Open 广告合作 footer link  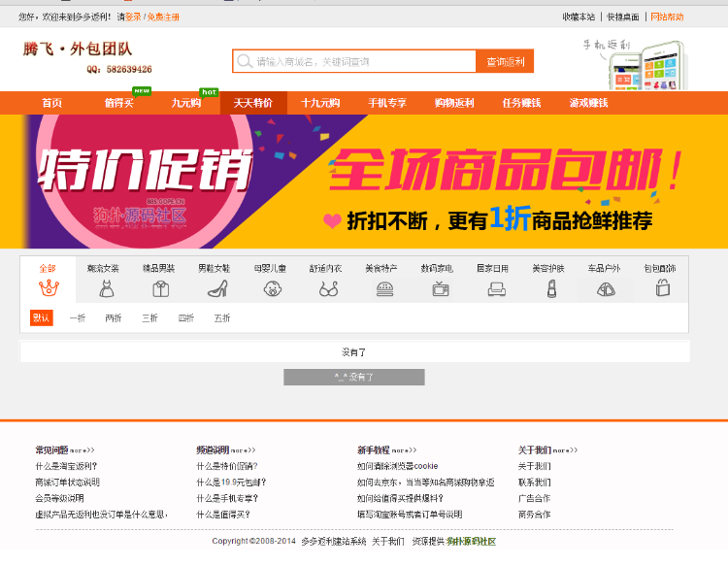[x=535, y=498]
